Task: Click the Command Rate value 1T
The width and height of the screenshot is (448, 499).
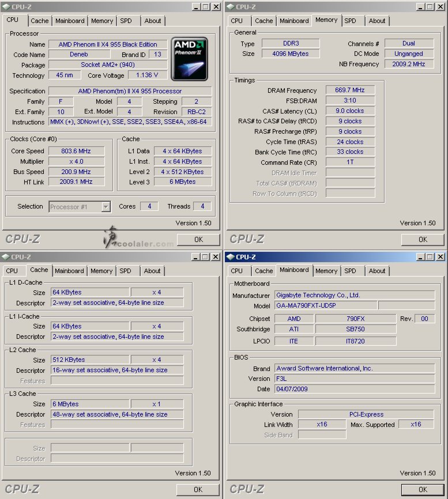Action: pos(350,162)
